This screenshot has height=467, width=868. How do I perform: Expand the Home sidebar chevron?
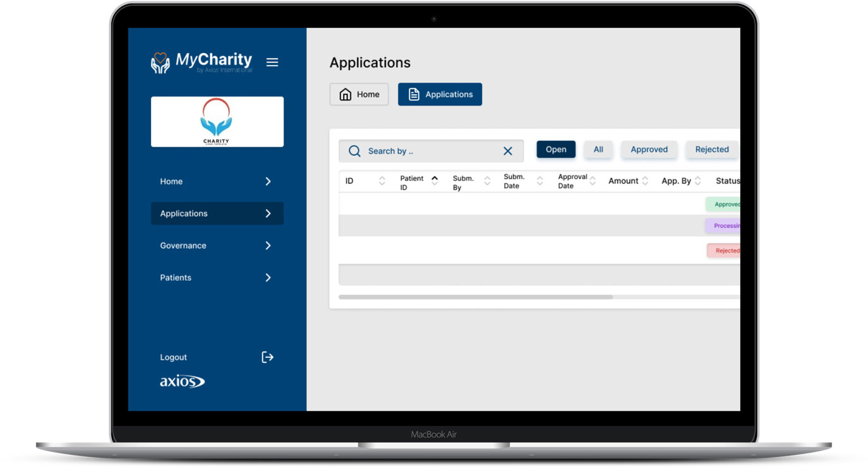[x=268, y=182]
